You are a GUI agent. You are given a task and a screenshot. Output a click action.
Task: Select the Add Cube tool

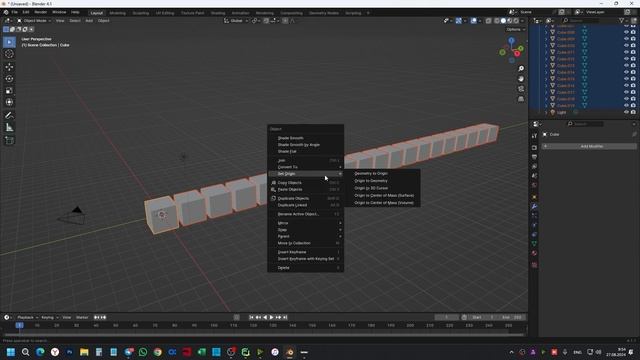coord(9,141)
